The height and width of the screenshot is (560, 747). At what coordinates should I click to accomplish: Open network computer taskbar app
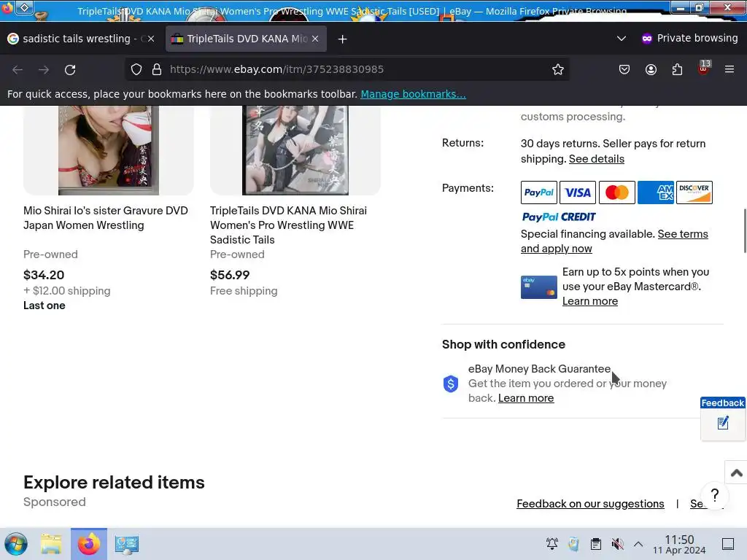coord(127,544)
